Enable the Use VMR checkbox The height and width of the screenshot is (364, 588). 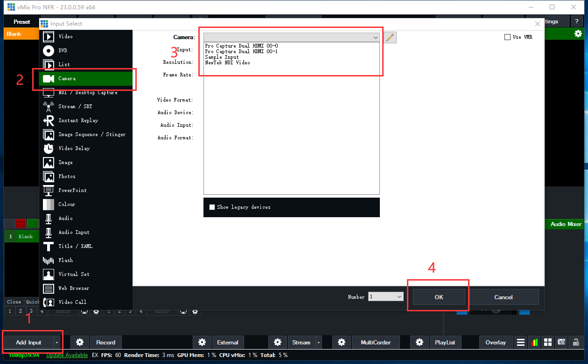[508, 37]
